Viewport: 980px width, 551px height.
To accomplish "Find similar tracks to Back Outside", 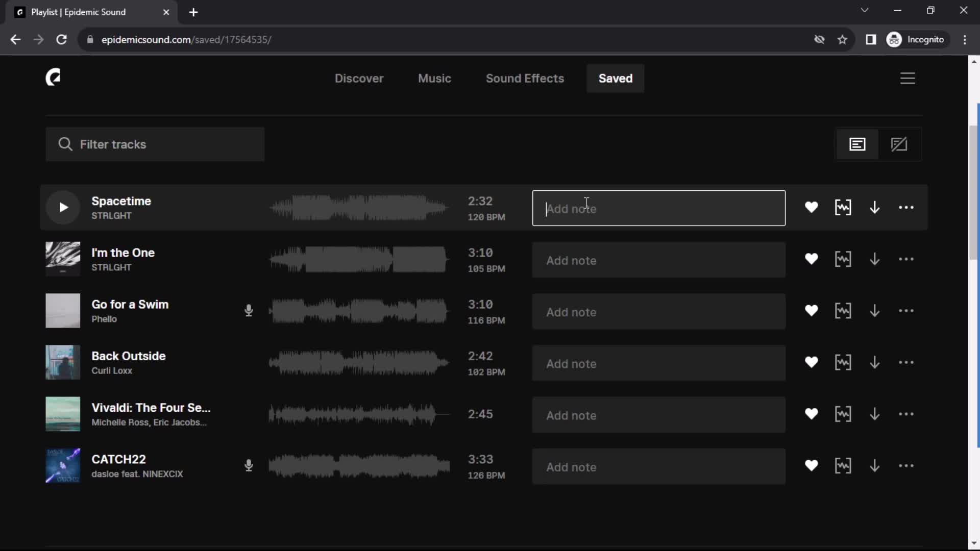I will pos(843,362).
